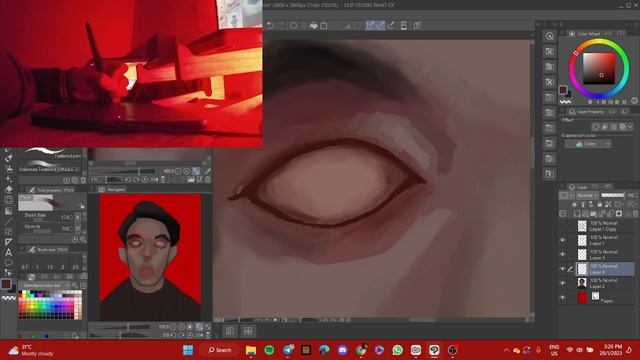
Task: Expand the Effect options arrow in Layer Property
Action: 630,127
